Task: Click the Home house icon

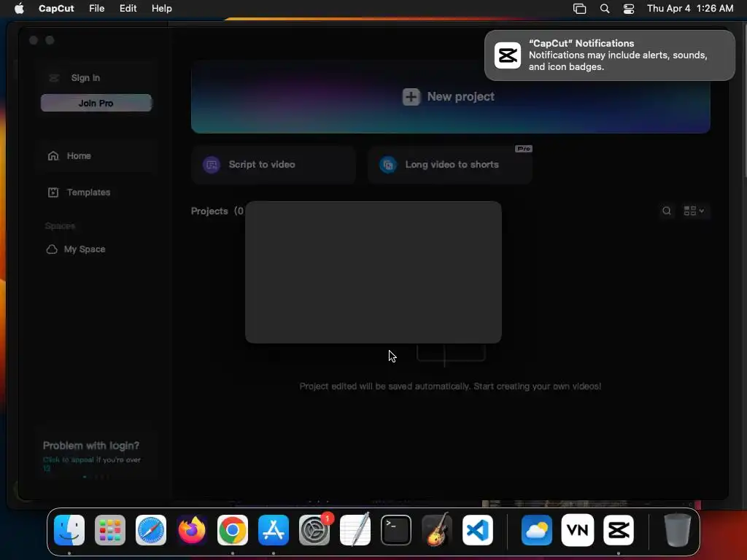Action: coord(53,156)
